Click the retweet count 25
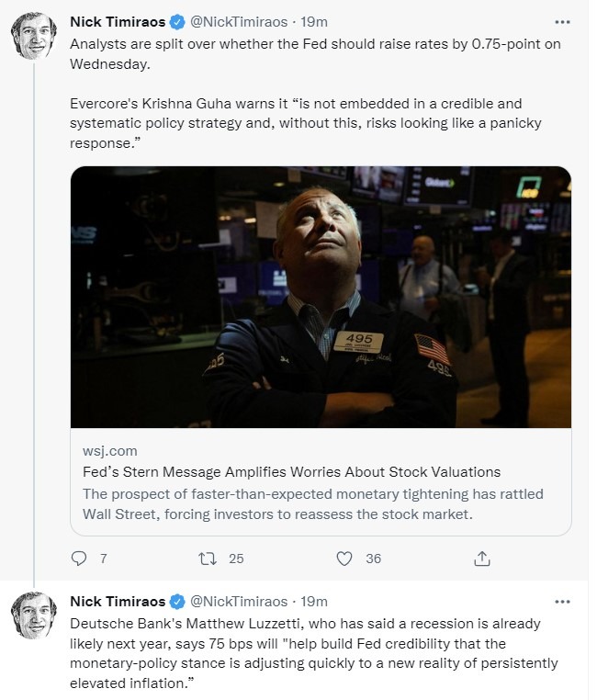This screenshot has width=597, height=700. click(236, 558)
